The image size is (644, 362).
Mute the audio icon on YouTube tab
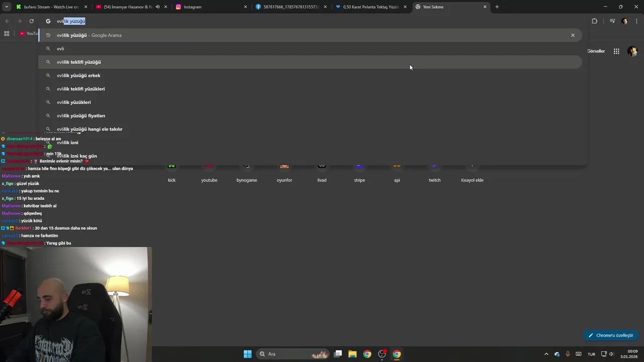coord(157,7)
